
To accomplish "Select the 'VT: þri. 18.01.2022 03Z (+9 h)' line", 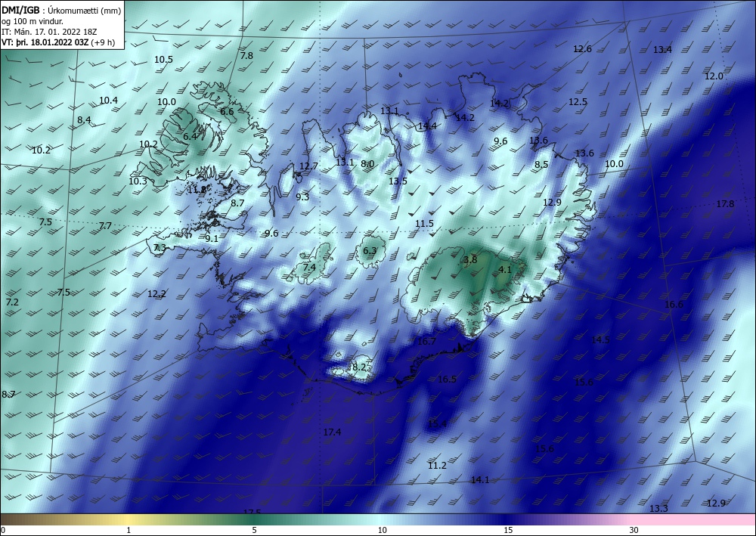I will 58,42.
